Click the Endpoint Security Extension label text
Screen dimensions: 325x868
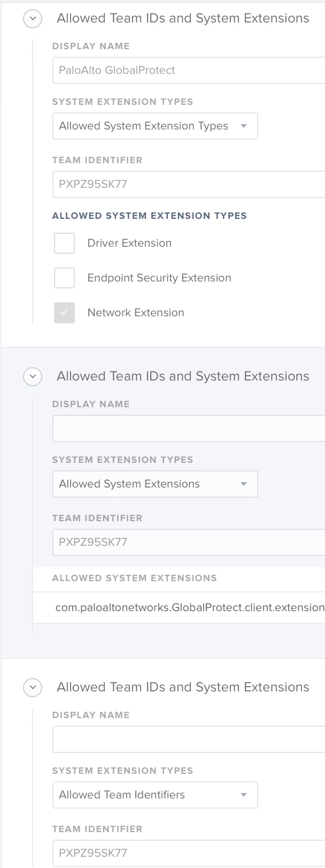[159, 278]
